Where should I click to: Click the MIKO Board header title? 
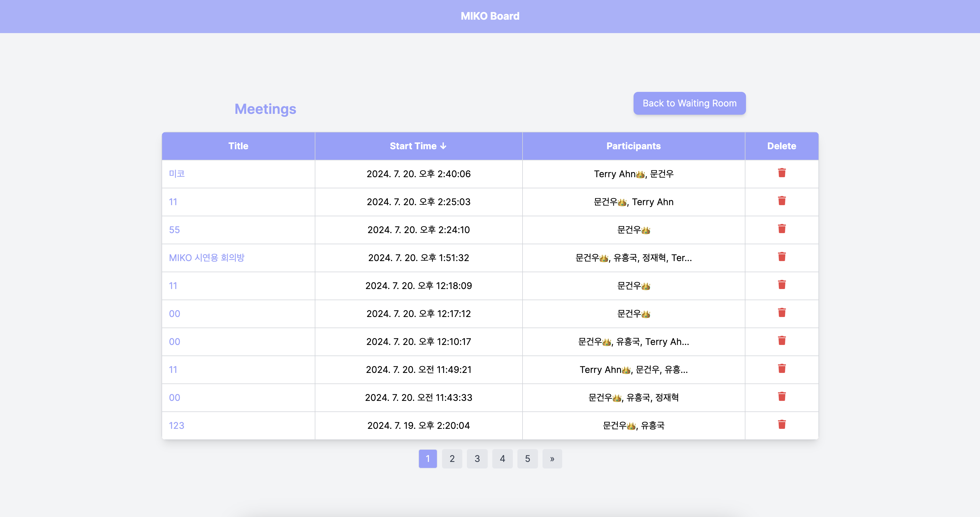point(490,16)
